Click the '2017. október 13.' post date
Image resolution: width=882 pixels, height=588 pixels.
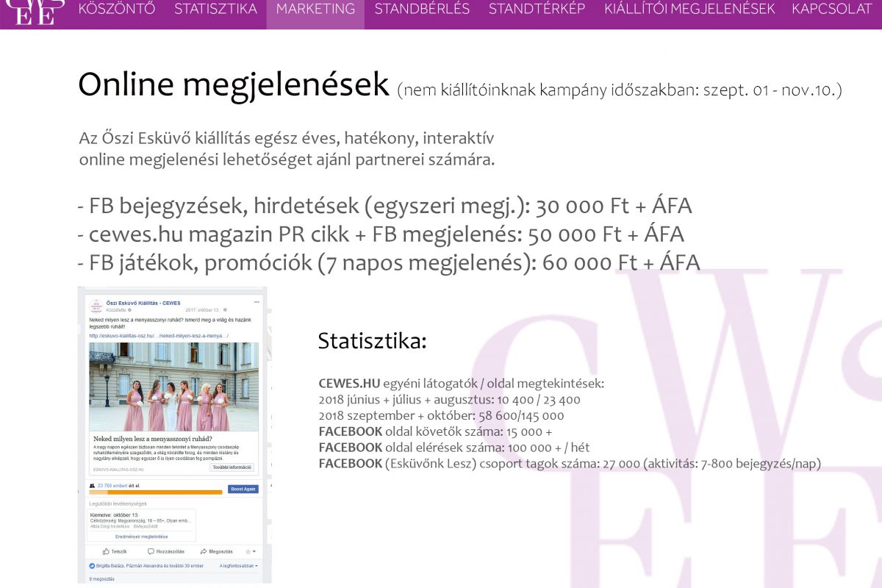[x=202, y=310]
